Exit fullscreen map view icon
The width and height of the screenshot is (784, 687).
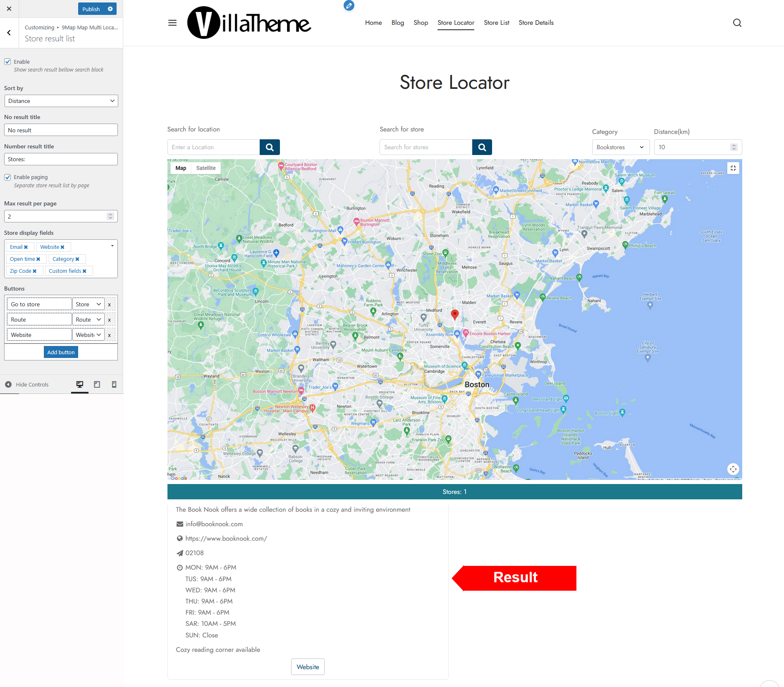(x=733, y=168)
